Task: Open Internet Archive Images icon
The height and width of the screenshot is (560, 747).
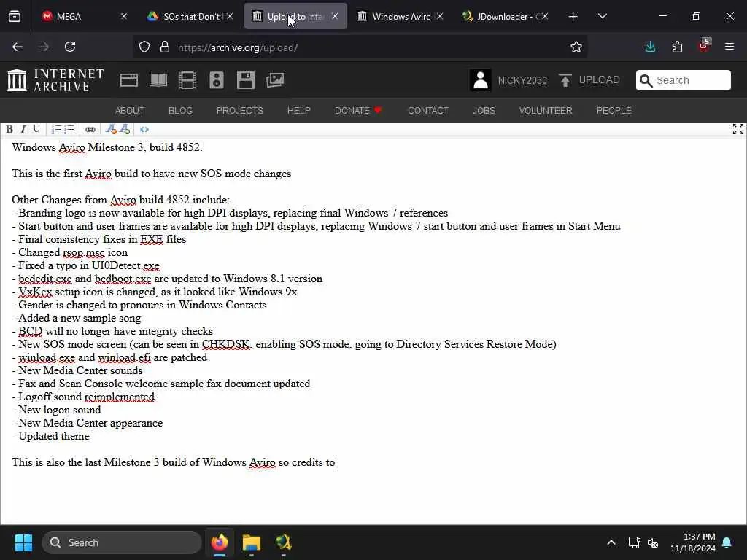Action: pyautogui.click(x=275, y=80)
